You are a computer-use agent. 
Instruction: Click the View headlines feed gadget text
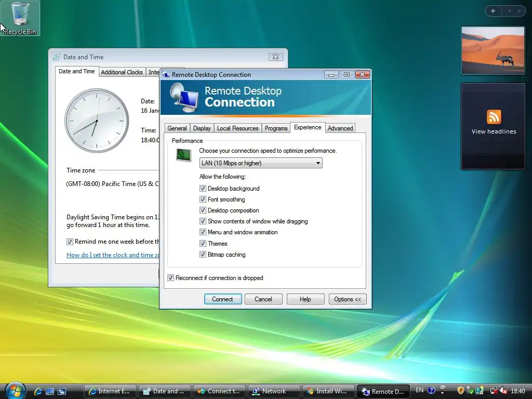pyautogui.click(x=494, y=131)
